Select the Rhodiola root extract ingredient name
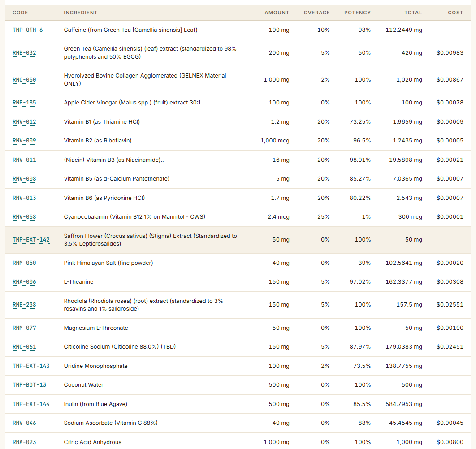This screenshot has width=476, height=449. point(143,305)
